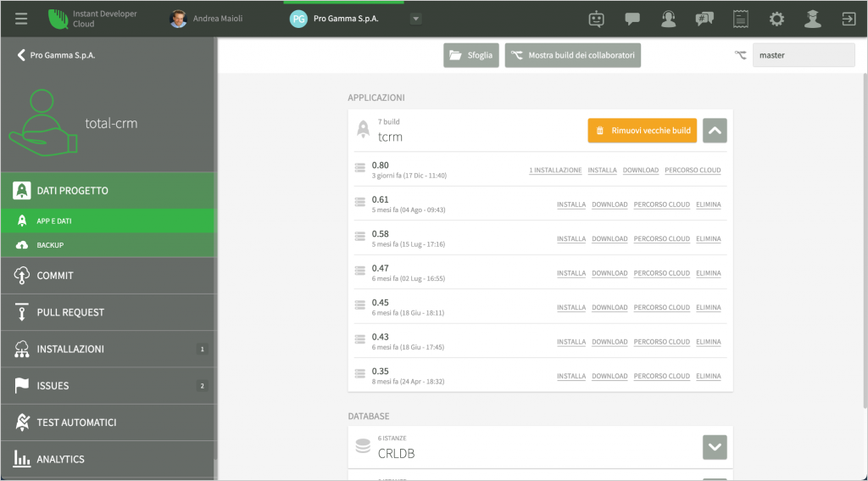Open the Backup submenu
Screen dimensions: 868x481
(108, 245)
